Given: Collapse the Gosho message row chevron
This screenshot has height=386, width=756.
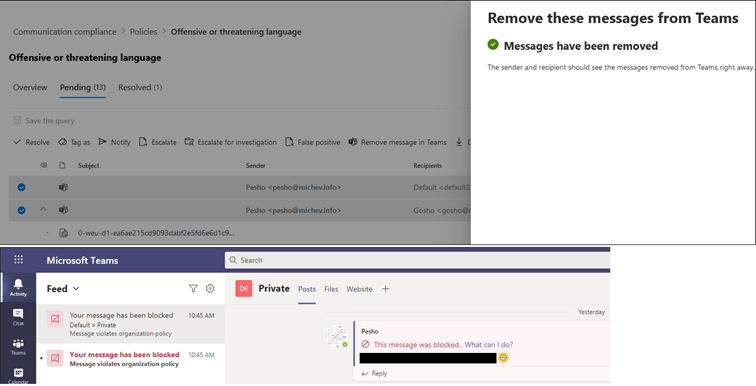Looking at the screenshot, I should tap(43, 209).
